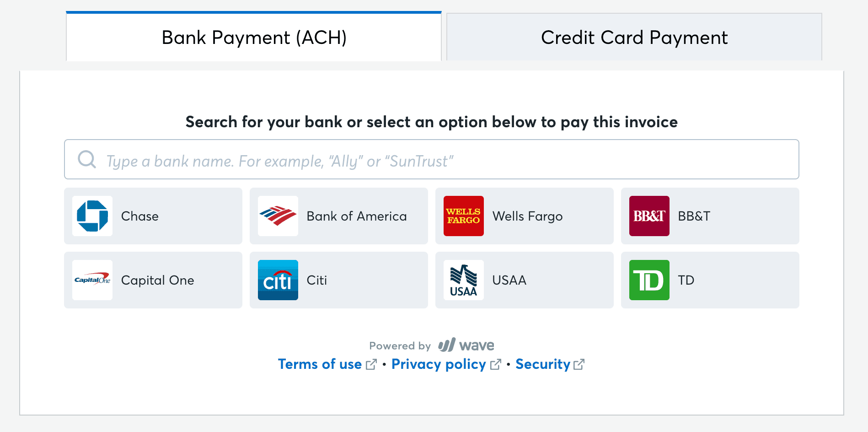
Task: Open the Privacy policy link
Action: 439,364
